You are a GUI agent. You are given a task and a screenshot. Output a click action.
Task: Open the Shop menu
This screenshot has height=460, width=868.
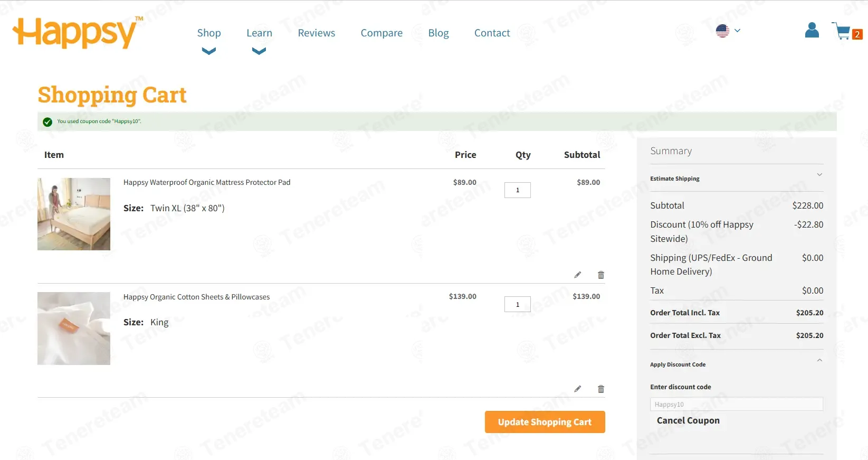[x=209, y=33]
